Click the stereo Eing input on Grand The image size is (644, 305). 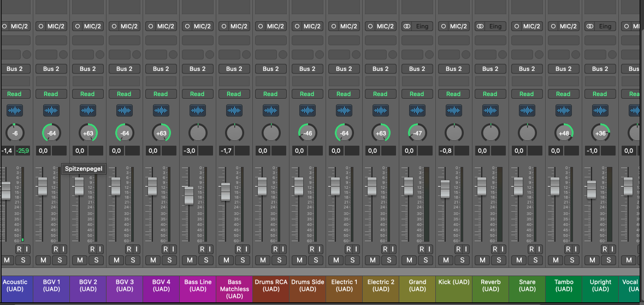[417, 26]
